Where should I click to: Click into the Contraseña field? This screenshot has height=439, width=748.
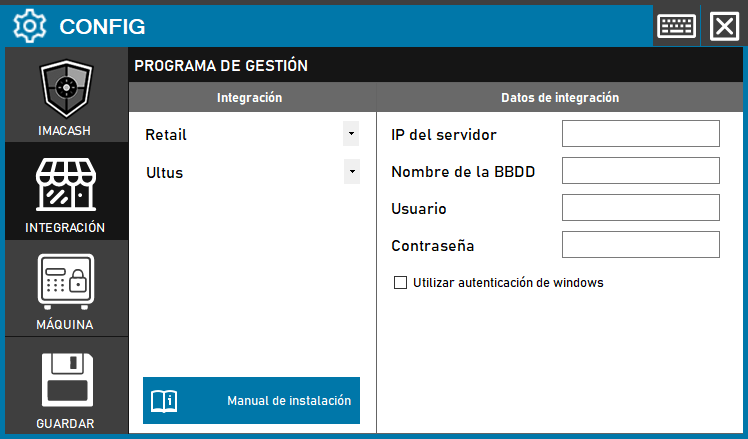(640, 245)
